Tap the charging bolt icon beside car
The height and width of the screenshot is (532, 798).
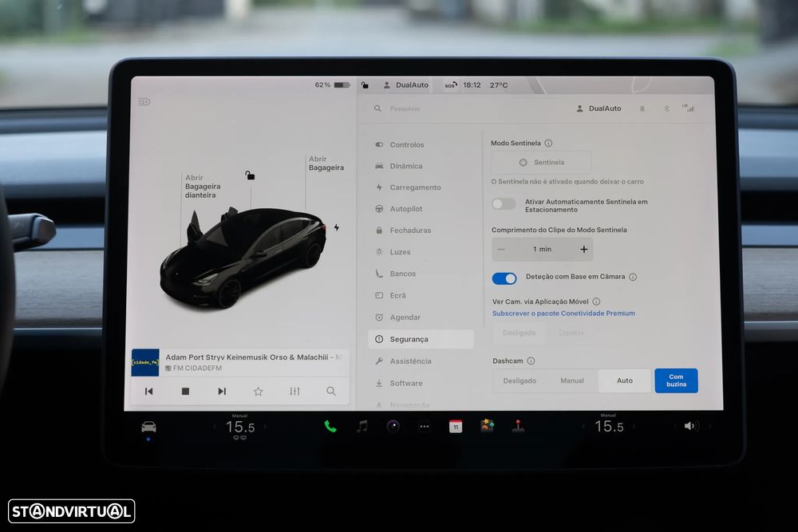(337, 227)
